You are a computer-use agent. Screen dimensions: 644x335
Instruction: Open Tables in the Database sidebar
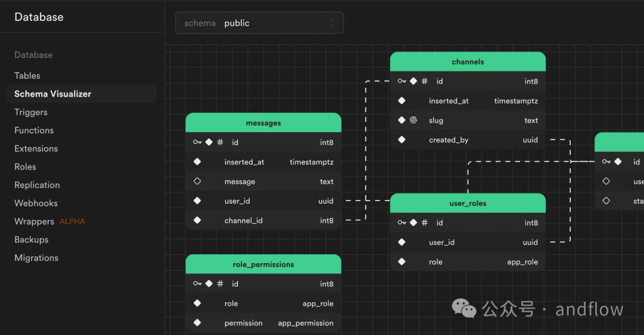coord(27,76)
